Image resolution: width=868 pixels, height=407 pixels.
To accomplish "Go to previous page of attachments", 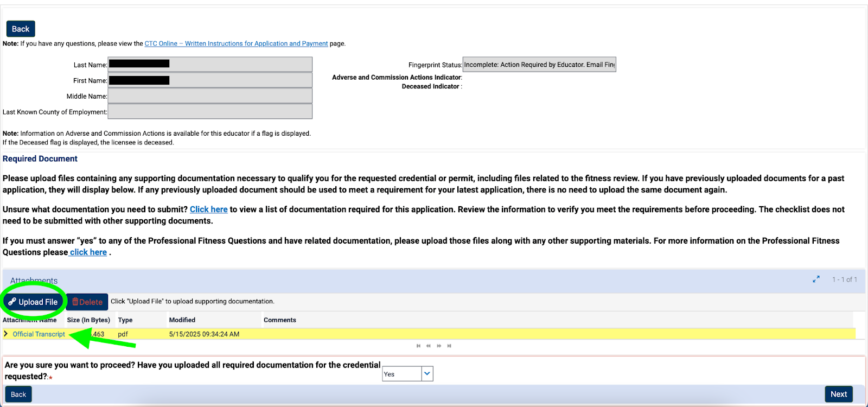I will 429,346.
